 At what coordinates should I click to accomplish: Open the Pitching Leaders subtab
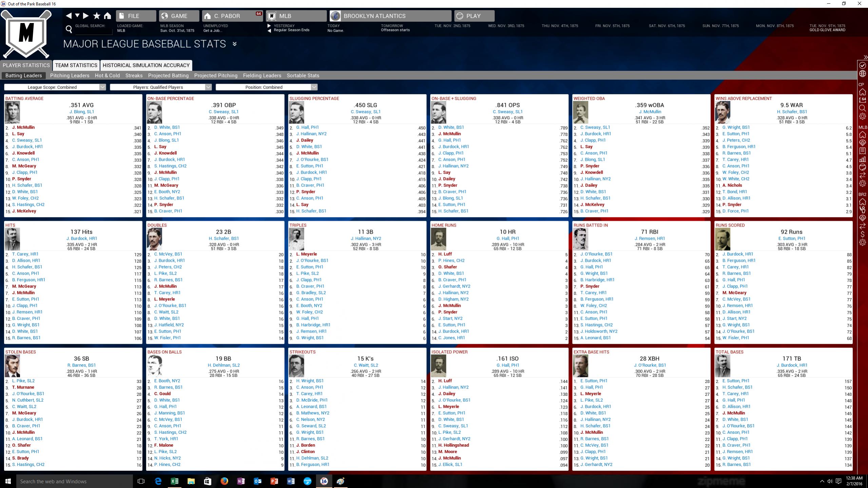point(70,75)
